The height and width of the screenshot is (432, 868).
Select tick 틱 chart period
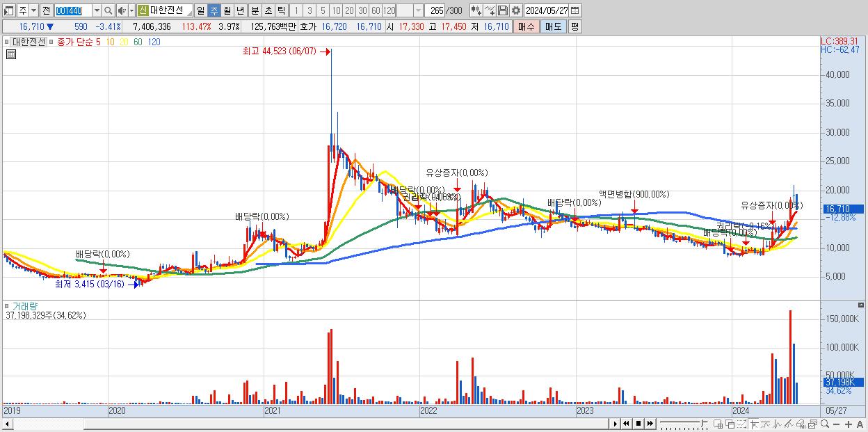point(281,10)
